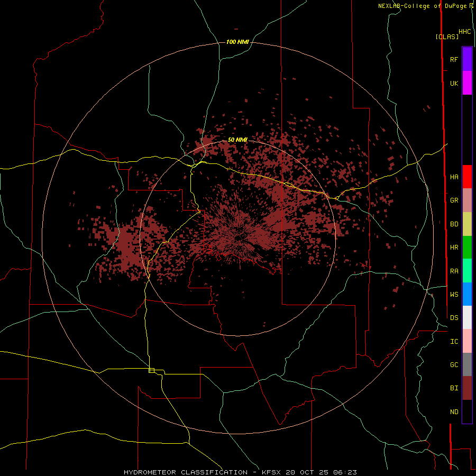Click the BD legend label
This screenshot has height=476, width=476.
coord(454,224)
